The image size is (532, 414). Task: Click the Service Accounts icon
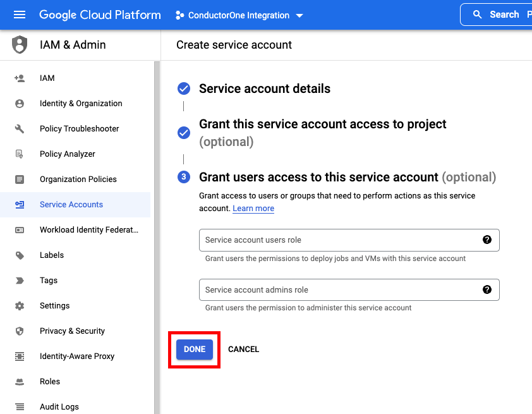pos(20,205)
